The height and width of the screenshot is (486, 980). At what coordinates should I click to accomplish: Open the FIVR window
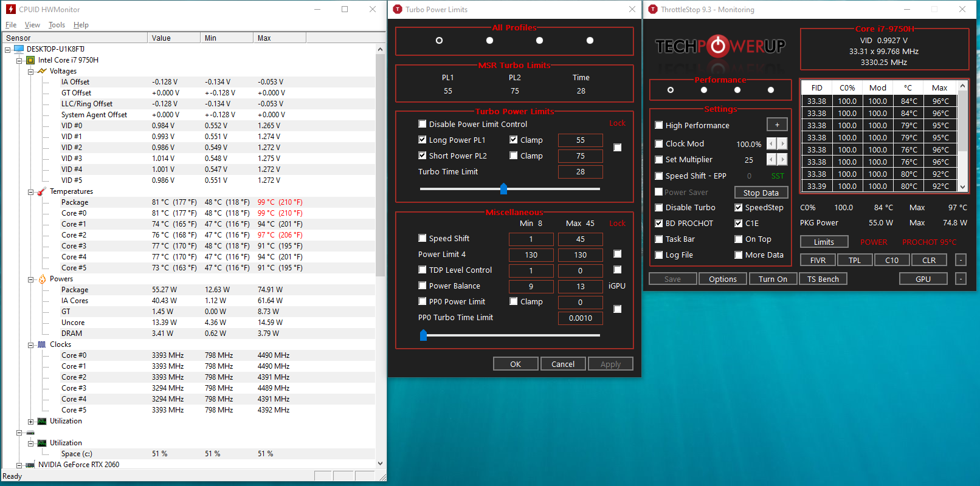(x=818, y=260)
